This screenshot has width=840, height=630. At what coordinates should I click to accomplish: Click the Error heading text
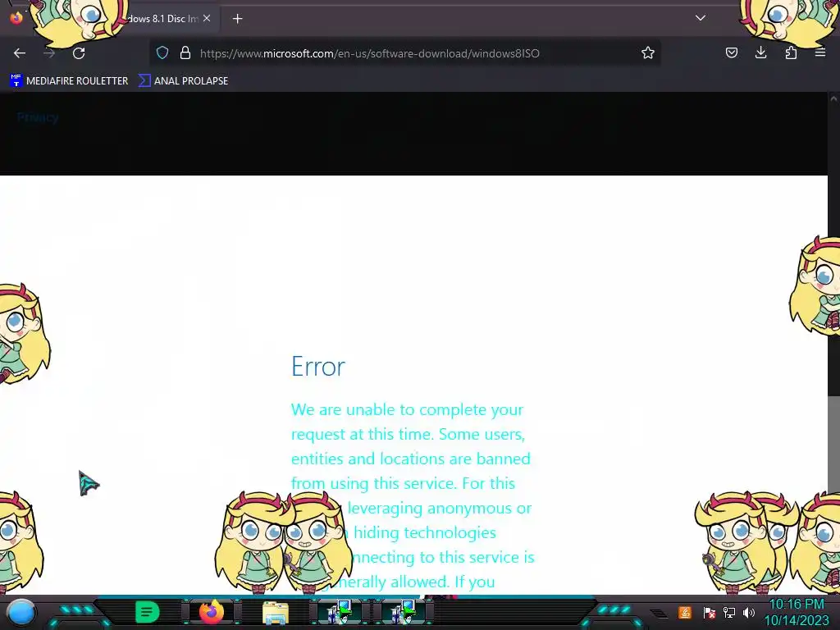click(318, 367)
